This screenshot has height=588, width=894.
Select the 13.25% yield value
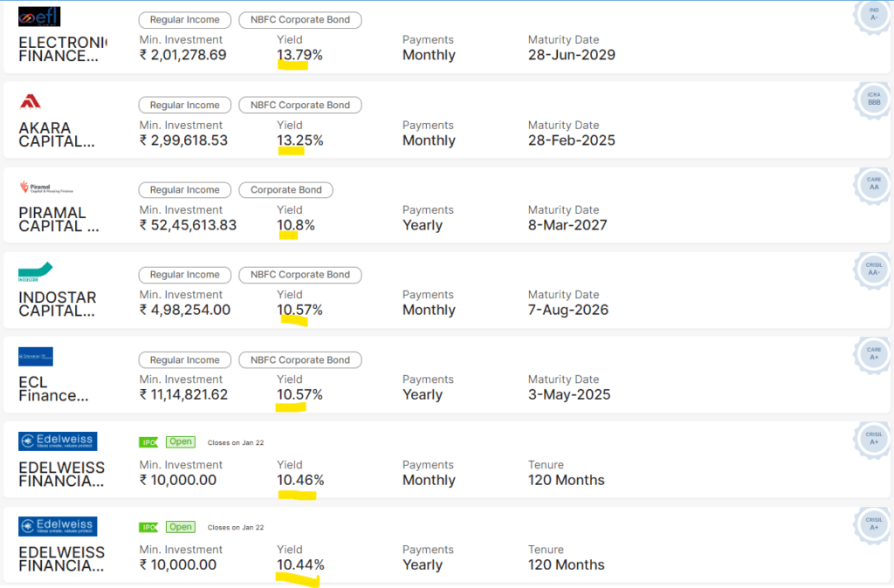pyautogui.click(x=300, y=140)
